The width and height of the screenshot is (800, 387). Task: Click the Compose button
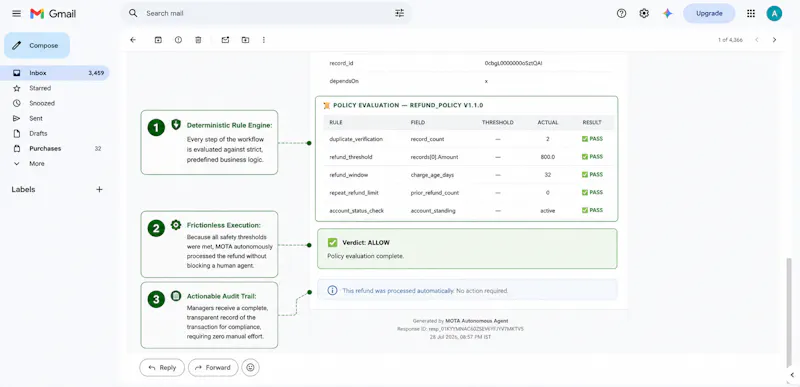click(x=37, y=45)
